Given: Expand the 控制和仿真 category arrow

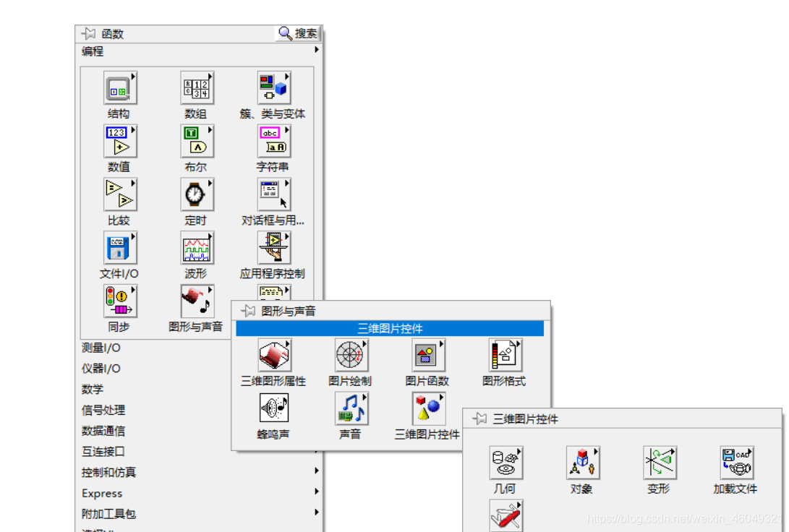Looking at the screenshot, I should pyautogui.click(x=317, y=471).
